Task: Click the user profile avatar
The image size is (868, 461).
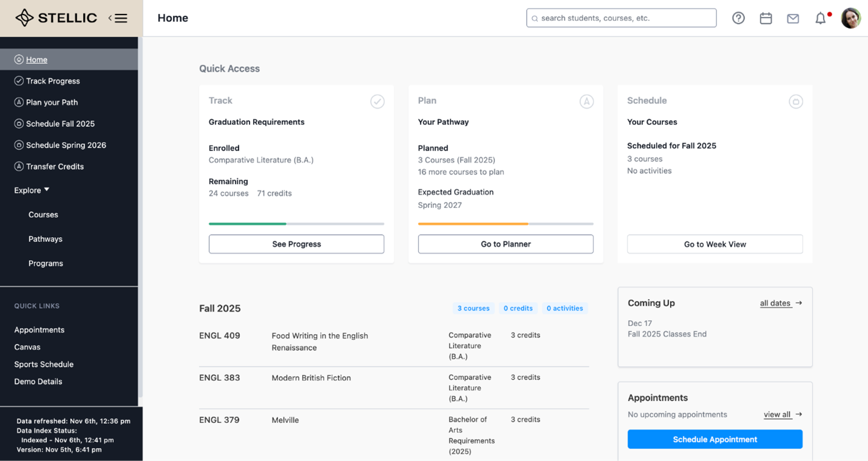Action: click(x=850, y=18)
